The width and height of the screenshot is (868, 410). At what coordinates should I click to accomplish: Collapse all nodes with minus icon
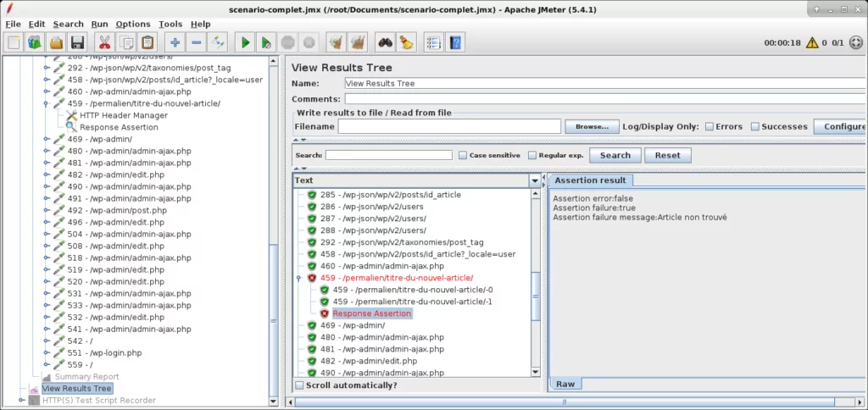click(x=196, y=42)
